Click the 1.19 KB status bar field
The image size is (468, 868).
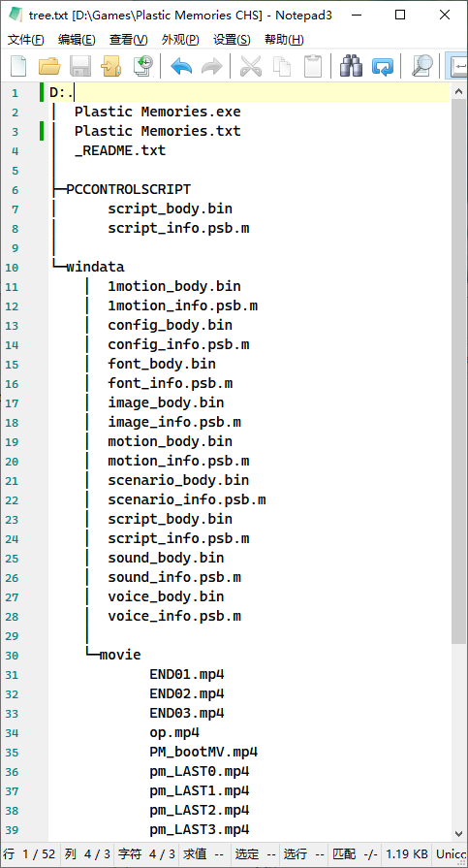[407, 853]
